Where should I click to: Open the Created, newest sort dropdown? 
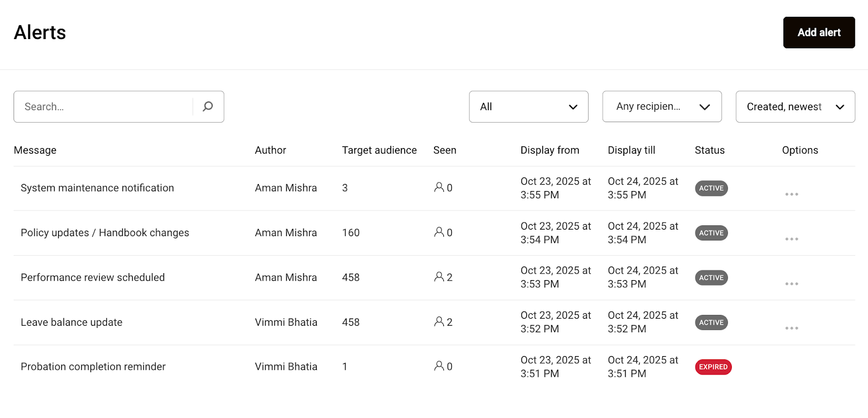tap(795, 106)
